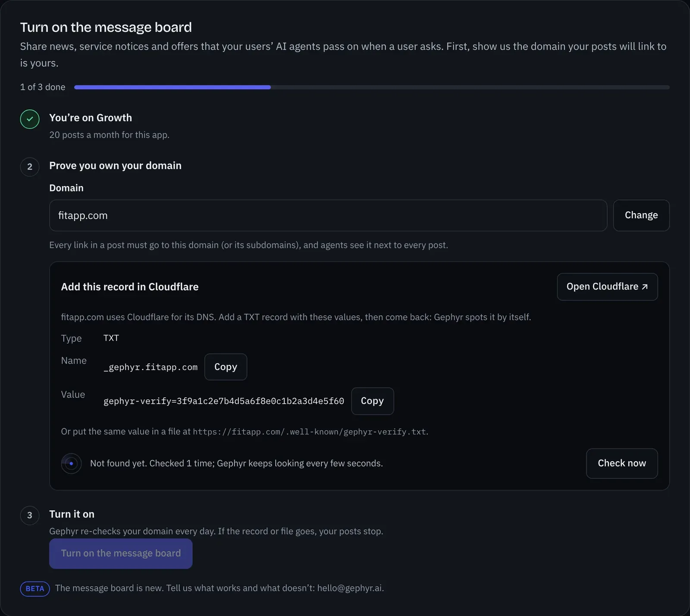
Task: Focus the fitapp.com domain field
Action: pos(328,215)
